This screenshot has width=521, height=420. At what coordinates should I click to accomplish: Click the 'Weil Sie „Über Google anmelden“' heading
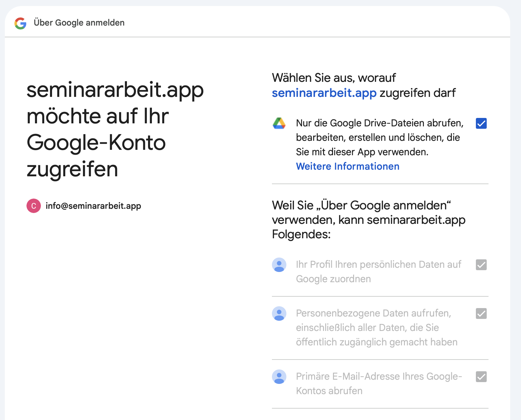coord(369,220)
